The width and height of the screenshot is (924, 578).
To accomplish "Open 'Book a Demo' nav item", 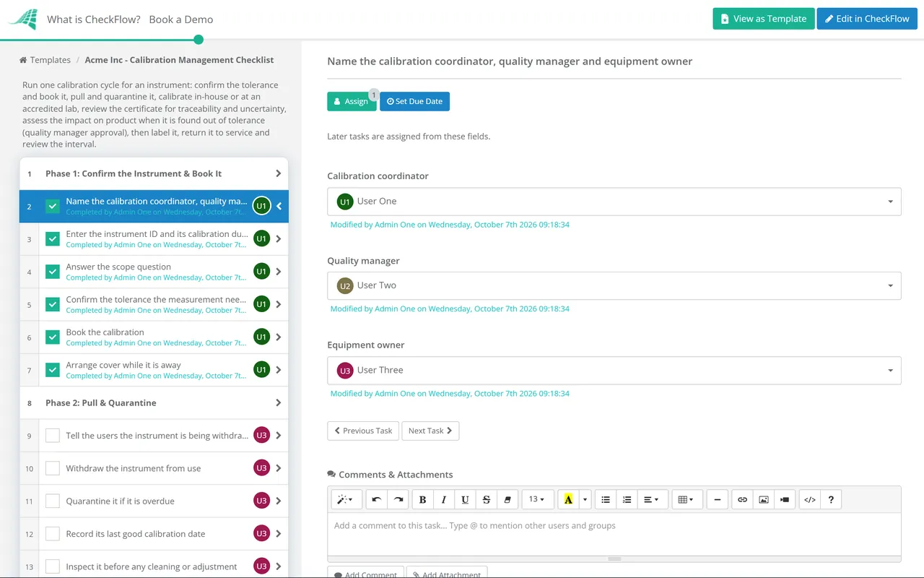I will (x=181, y=20).
